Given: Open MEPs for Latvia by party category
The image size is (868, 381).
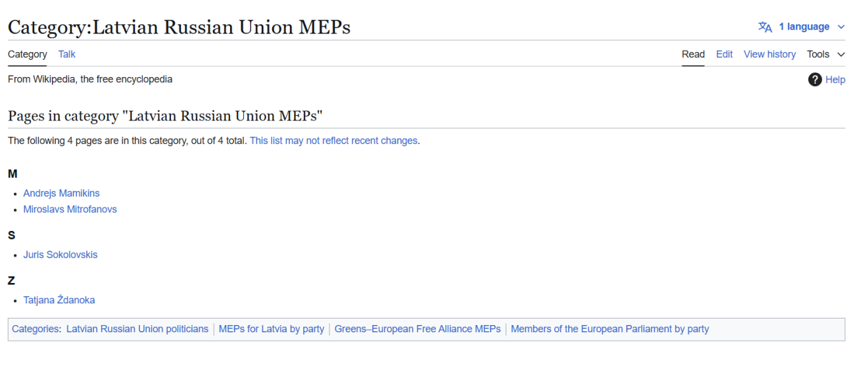Looking at the screenshot, I should point(271,329).
